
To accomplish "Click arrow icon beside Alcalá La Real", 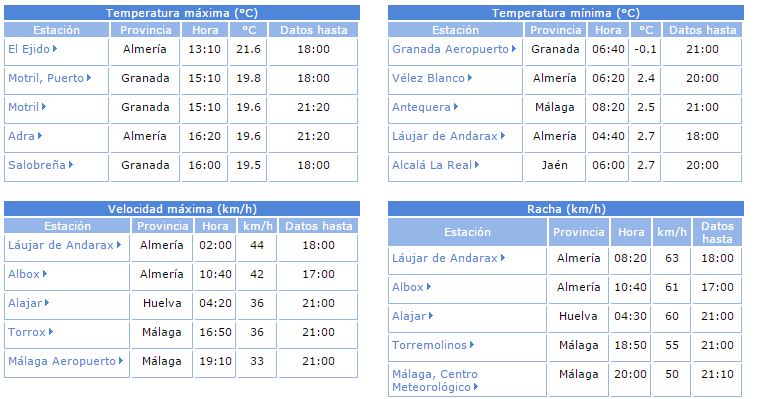I will (x=477, y=165).
